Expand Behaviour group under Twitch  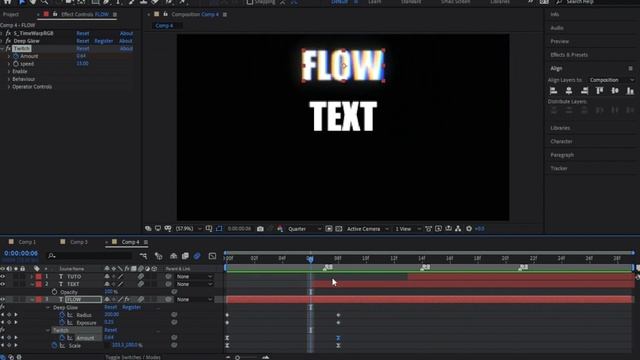coord(9,79)
